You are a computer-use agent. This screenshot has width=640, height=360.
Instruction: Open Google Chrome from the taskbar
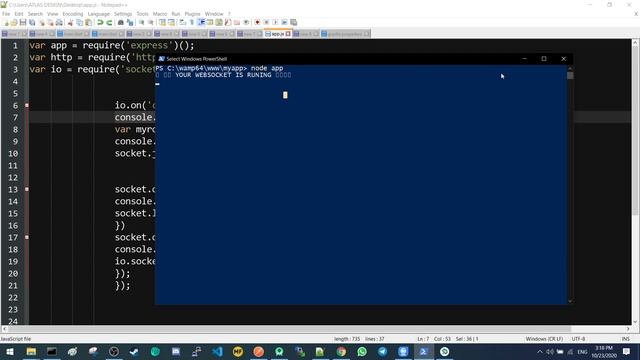(x=341, y=351)
